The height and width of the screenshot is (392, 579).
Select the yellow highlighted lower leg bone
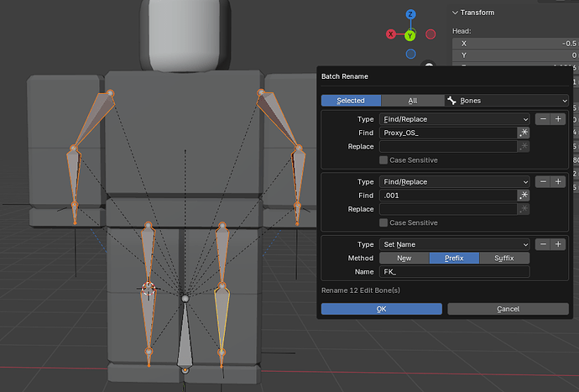pos(222,320)
